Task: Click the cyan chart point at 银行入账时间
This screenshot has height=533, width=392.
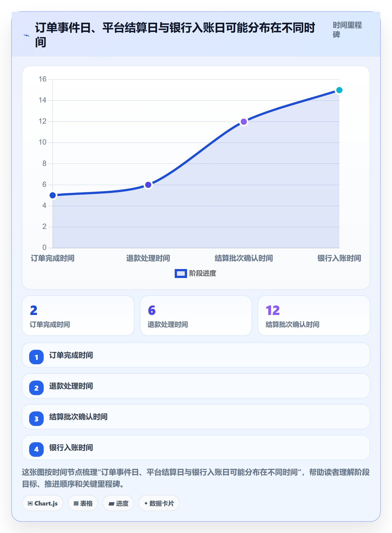Action: pos(339,90)
